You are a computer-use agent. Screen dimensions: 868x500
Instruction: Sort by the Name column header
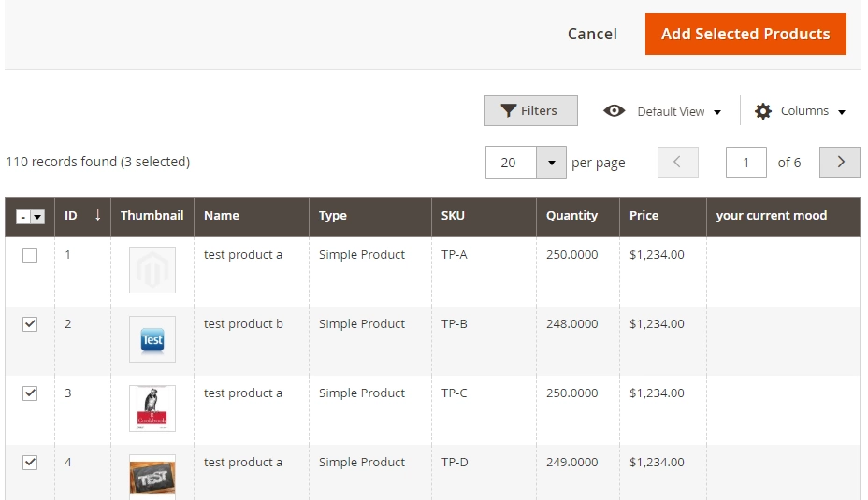tap(252, 216)
